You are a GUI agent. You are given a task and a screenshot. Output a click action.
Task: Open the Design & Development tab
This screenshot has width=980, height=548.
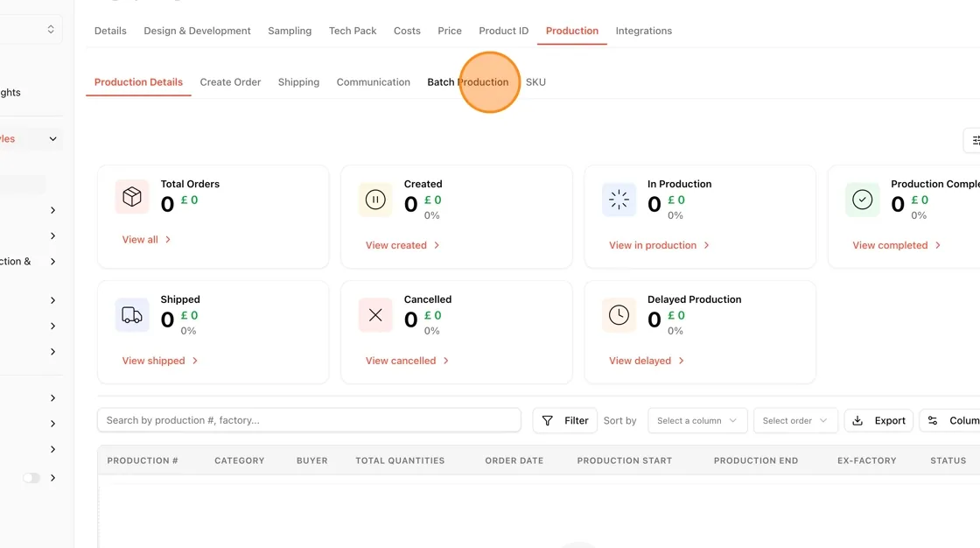point(197,31)
